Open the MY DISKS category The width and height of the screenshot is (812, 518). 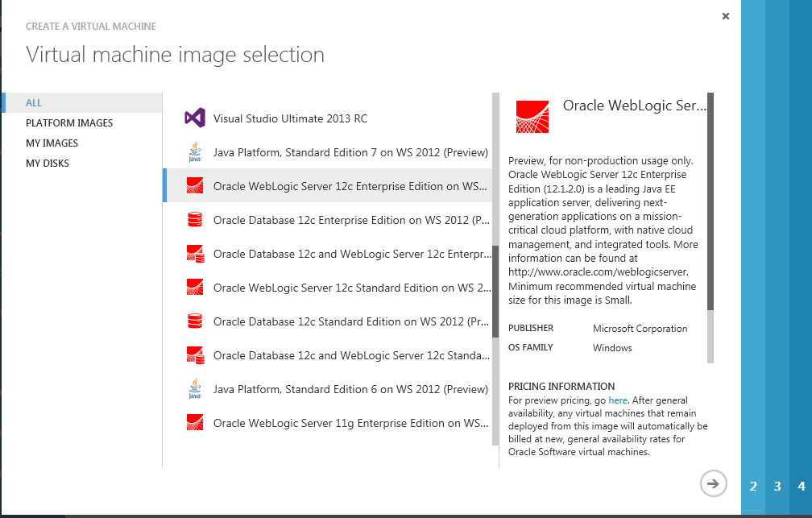pos(48,164)
